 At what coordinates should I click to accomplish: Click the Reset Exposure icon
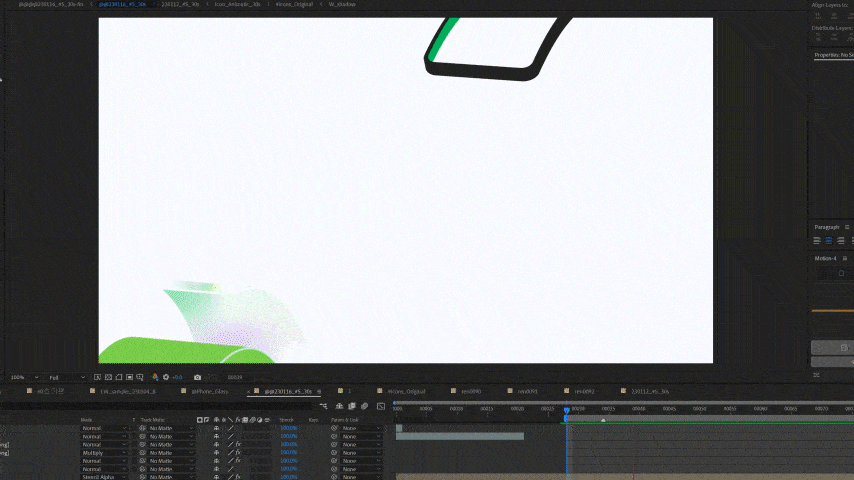166,377
